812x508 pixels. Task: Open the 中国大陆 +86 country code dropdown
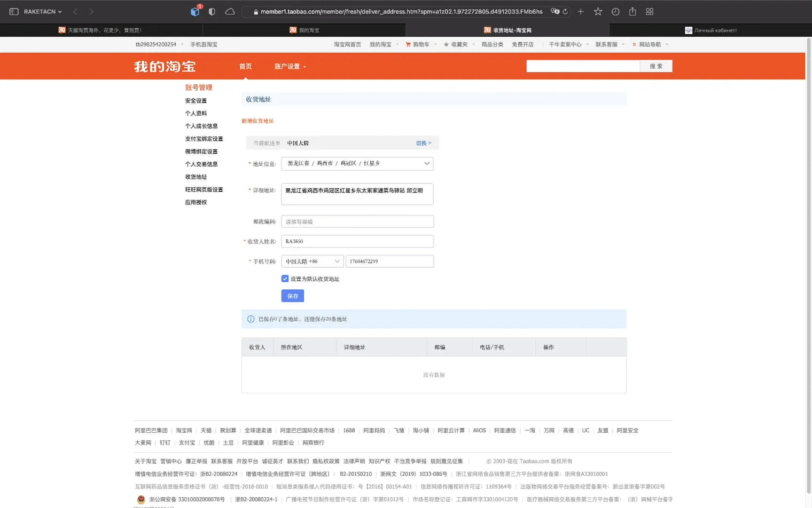[312, 262]
